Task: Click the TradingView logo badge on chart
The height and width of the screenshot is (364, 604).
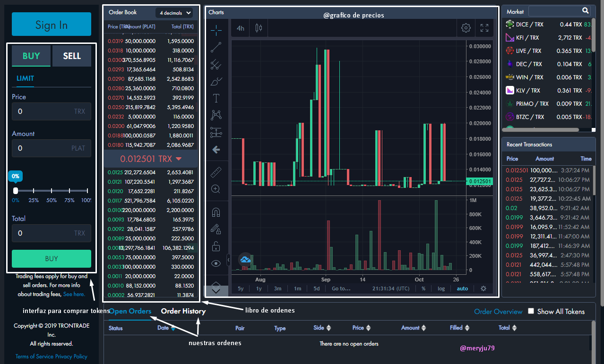Action: coord(245,259)
